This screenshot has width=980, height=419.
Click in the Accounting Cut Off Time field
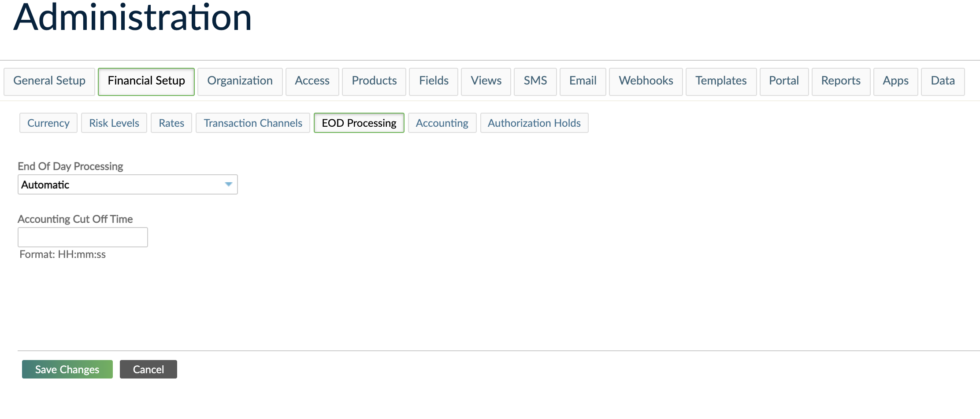(82, 237)
